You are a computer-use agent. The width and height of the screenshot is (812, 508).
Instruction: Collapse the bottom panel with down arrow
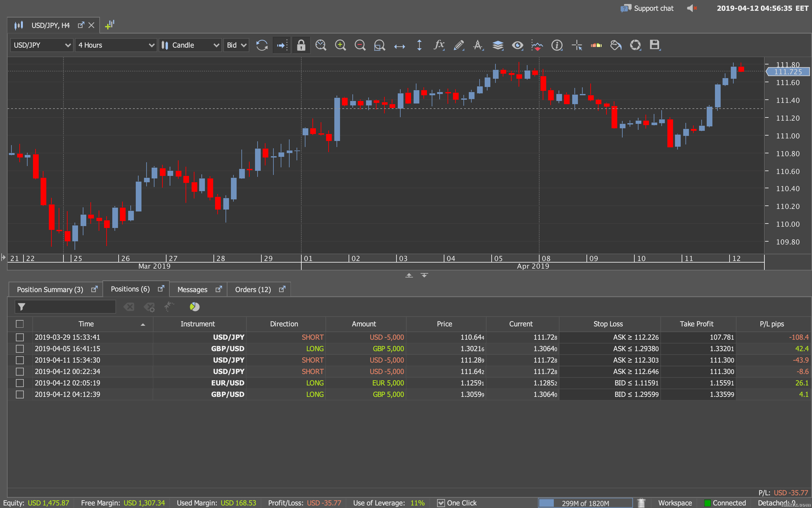coord(424,275)
